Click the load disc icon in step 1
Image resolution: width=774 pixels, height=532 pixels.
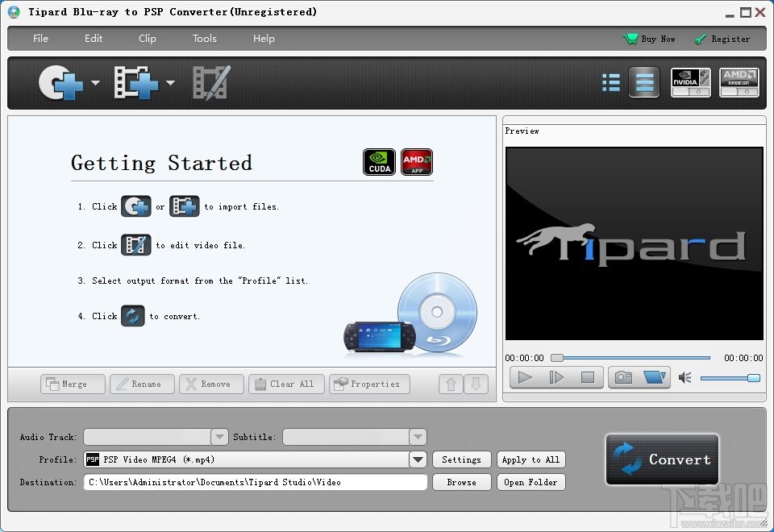pyautogui.click(x=136, y=206)
